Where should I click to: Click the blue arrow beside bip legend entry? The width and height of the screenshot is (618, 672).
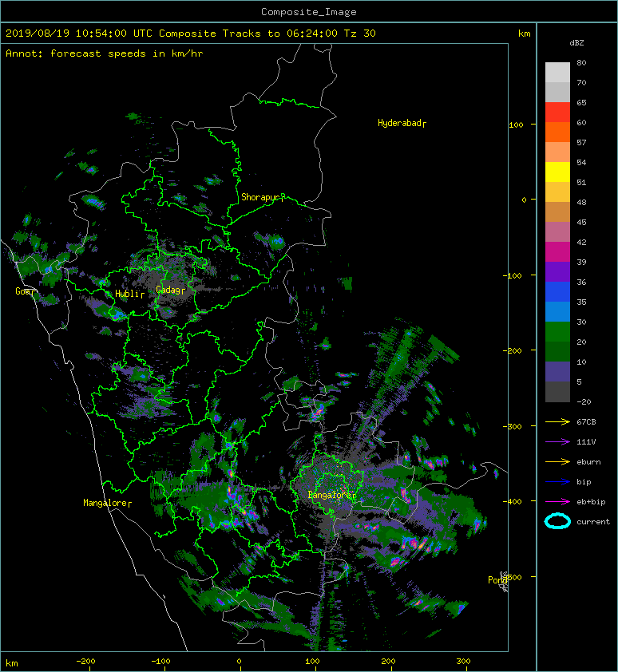click(557, 482)
